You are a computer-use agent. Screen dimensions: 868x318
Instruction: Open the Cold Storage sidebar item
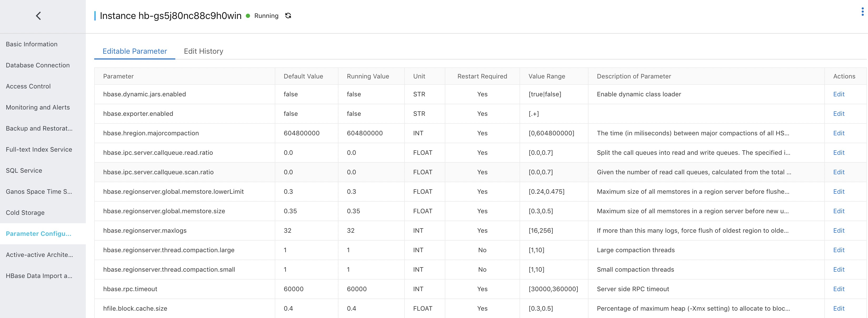point(25,212)
